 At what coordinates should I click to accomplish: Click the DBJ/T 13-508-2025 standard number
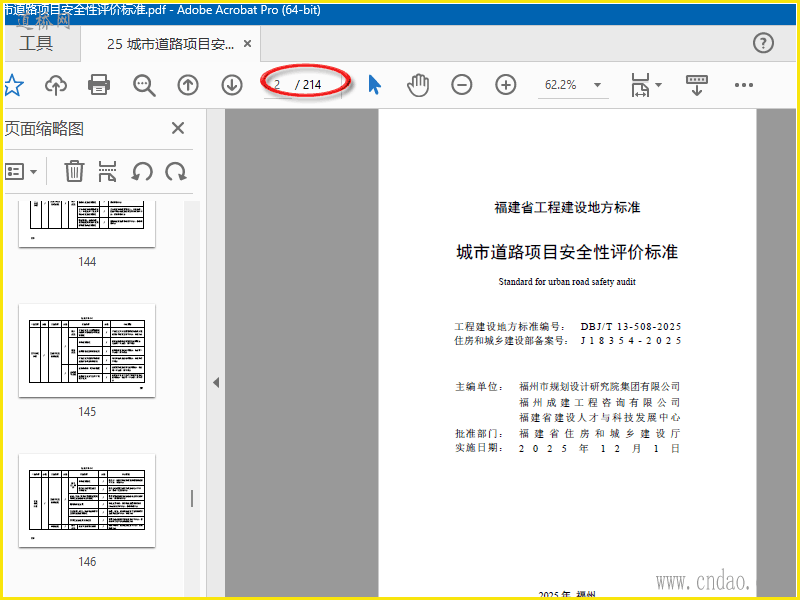pos(631,327)
